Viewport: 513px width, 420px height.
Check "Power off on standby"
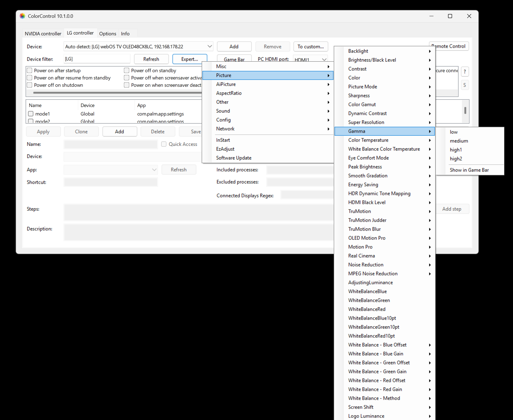(x=126, y=70)
